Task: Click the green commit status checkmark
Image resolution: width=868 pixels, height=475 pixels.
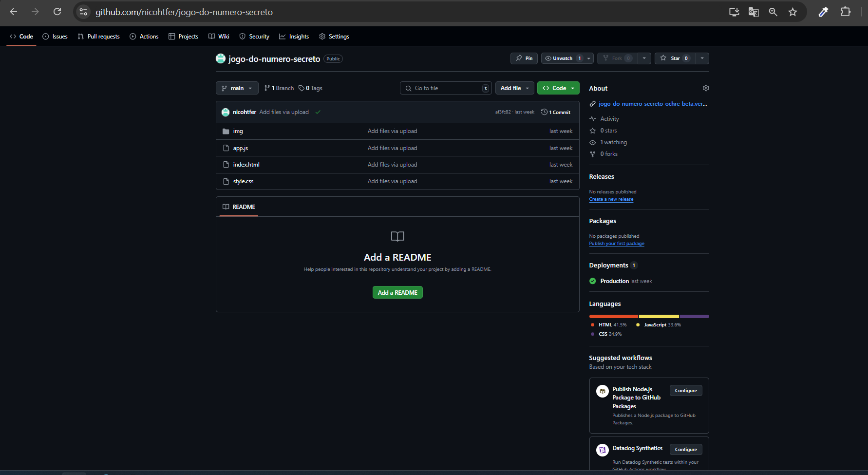Action: (x=318, y=112)
